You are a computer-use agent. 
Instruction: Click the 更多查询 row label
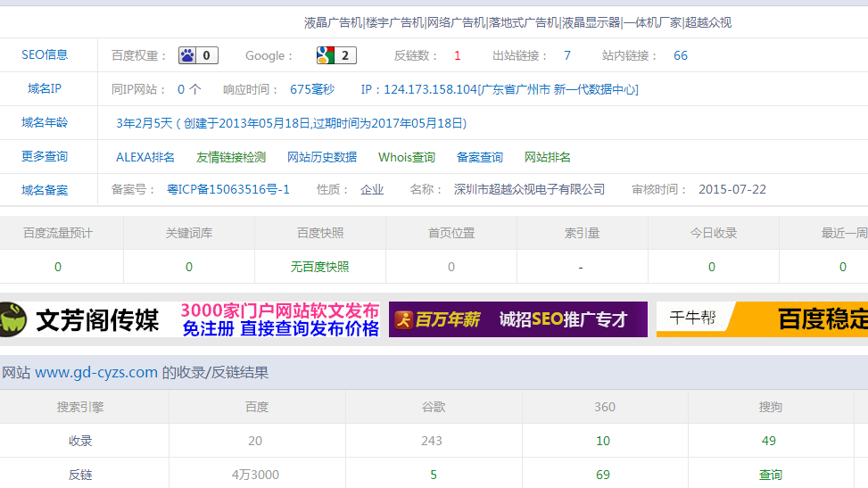click(45, 156)
